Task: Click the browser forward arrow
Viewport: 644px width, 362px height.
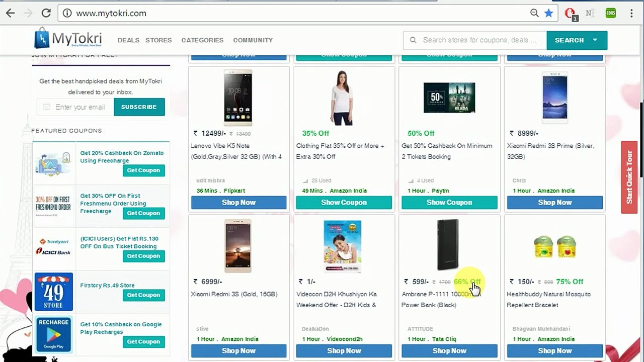Action: click(x=28, y=13)
